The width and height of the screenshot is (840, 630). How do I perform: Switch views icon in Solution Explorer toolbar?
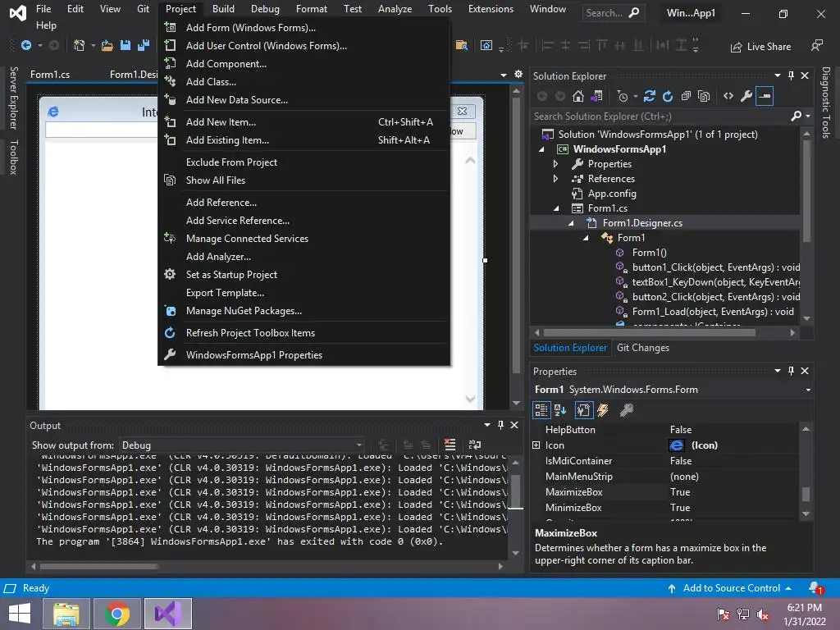point(596,97)
